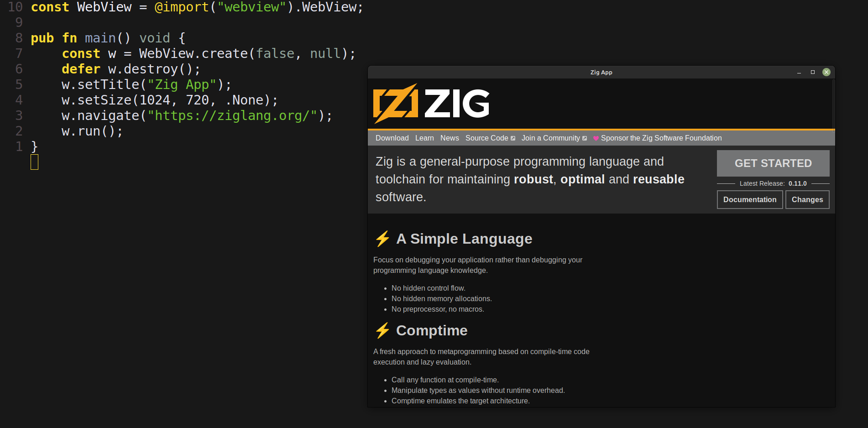Click 'No hidden control flow.' bullet
The width and height of the screenshot is (868, 428).
429,288
